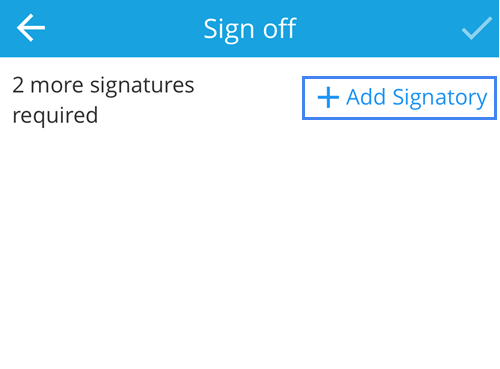The height and width of the screenshot is (369, 500).
Task: Open the Add Signatory outlined button
Action: tap(399, 98)
